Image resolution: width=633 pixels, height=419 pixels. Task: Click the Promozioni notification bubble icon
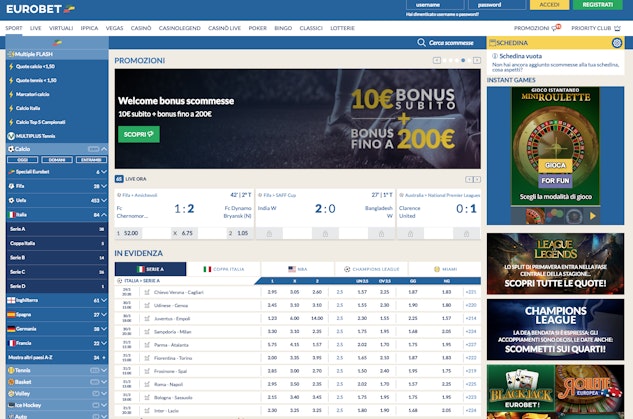click(557, 27)
